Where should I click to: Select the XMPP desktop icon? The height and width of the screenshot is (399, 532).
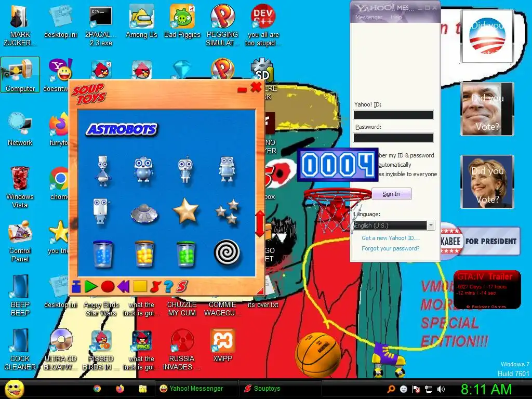222,345
